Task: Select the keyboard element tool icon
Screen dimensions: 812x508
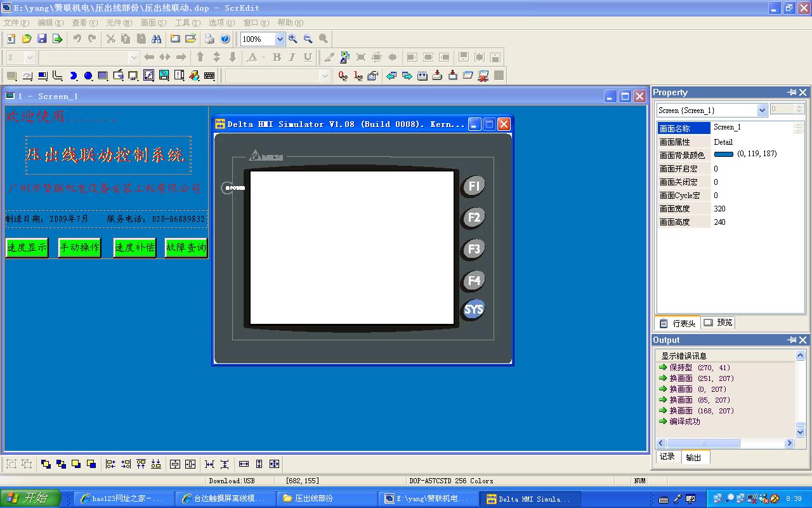Action: (x=209, y=76)
